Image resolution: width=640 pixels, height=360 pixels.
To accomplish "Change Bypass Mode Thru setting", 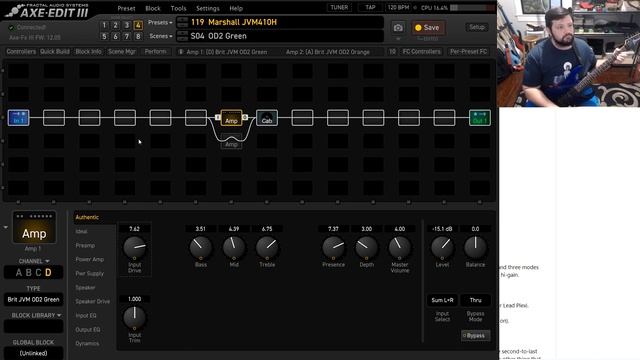I will pyautogui.click(x=476, y=300).
